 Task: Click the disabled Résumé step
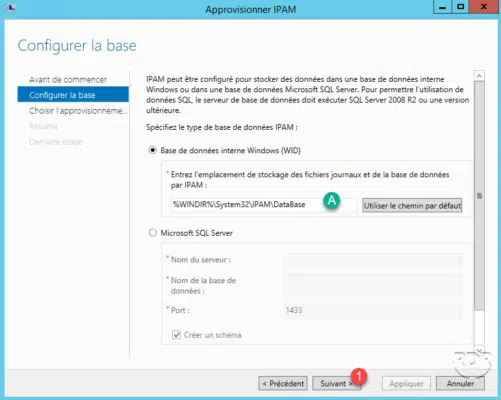point(43,126)
